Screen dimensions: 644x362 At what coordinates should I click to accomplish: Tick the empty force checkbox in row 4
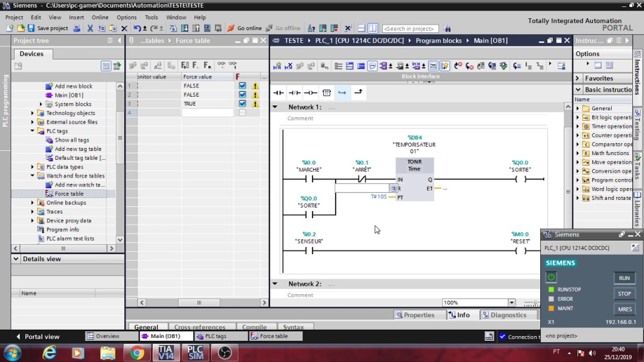coord(243,113)
